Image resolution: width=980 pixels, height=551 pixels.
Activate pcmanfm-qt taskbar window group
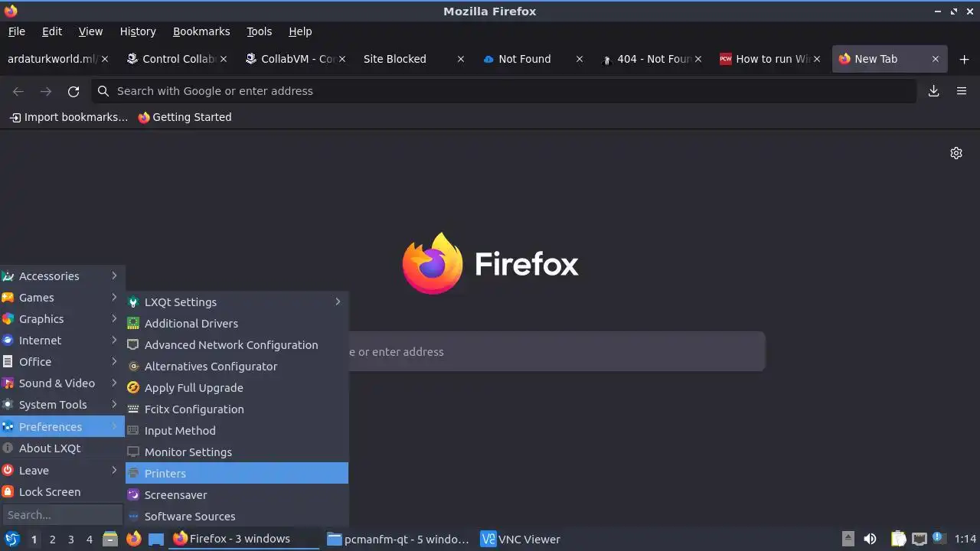coord(398,539)
